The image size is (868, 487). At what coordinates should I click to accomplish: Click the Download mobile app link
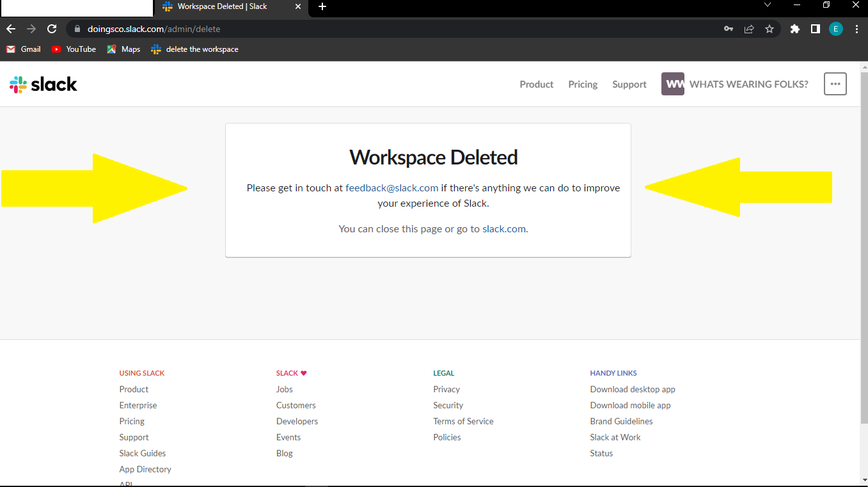631,405
